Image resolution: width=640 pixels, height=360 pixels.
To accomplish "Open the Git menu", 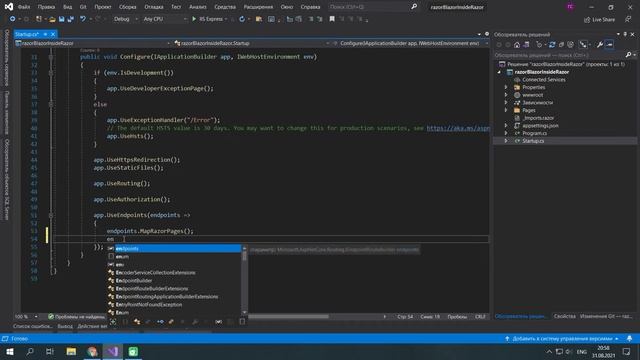I will pos(83,7).
